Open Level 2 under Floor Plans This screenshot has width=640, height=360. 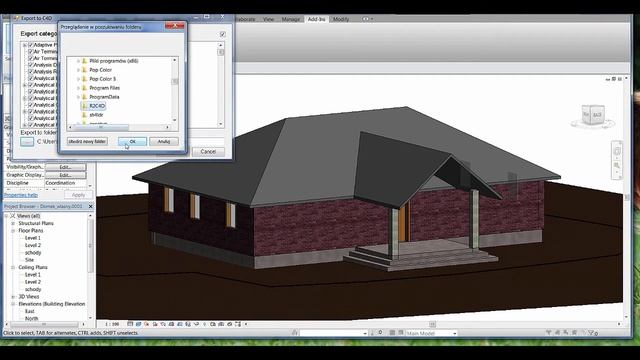[33, 245]
